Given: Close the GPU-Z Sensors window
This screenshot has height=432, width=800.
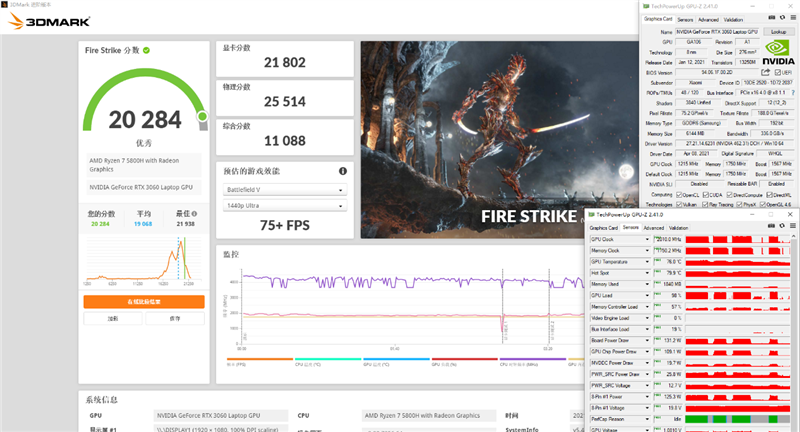Looking at the screenshot, I should 790,215.
